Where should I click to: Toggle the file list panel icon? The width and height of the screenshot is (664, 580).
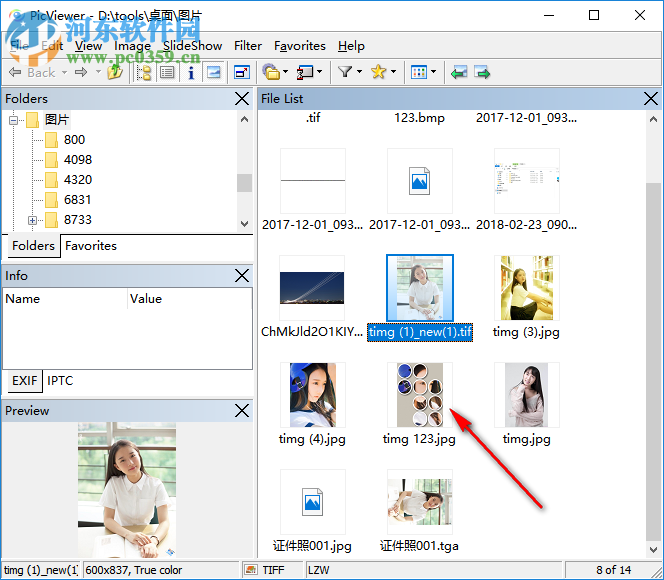pyautogui.click(x=167, y=72)
